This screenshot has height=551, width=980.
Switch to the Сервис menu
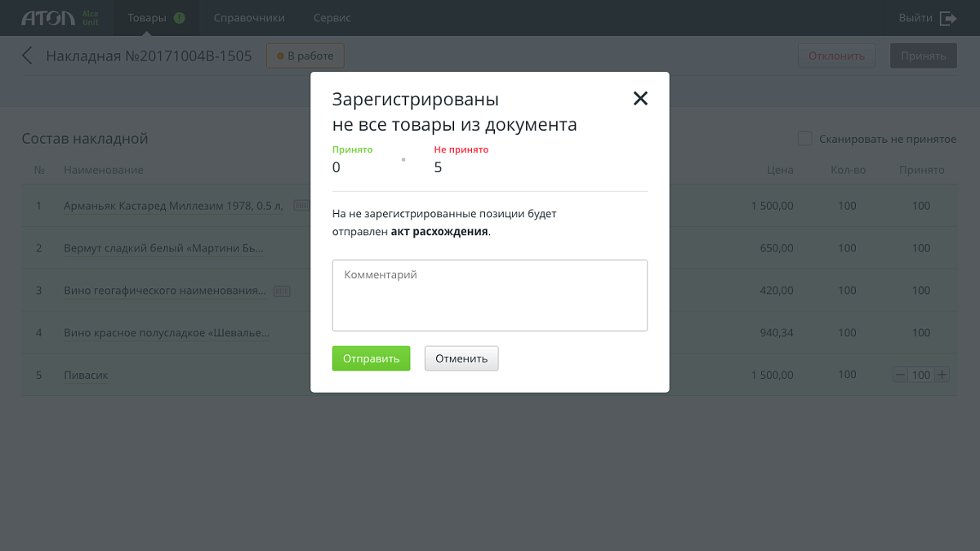332,18
